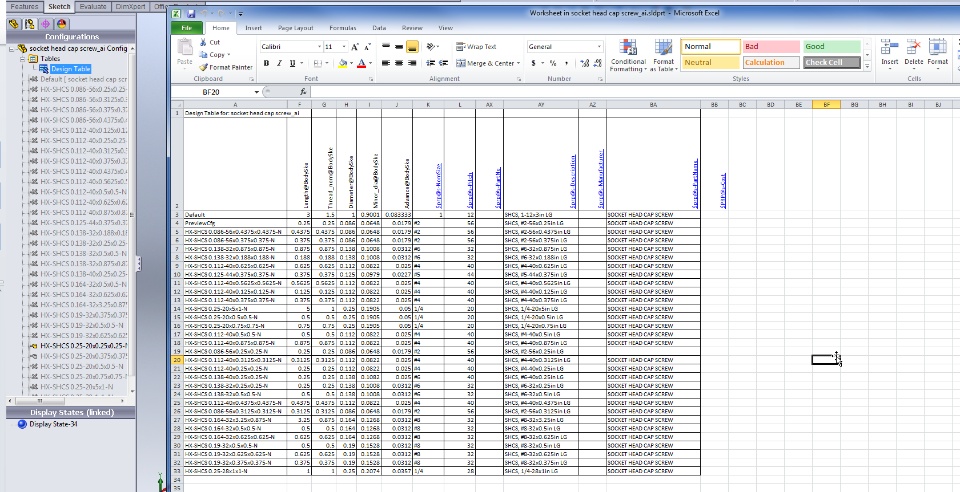Toggle Align Text Right
The image size is (960, 492).
pos(412,63)
